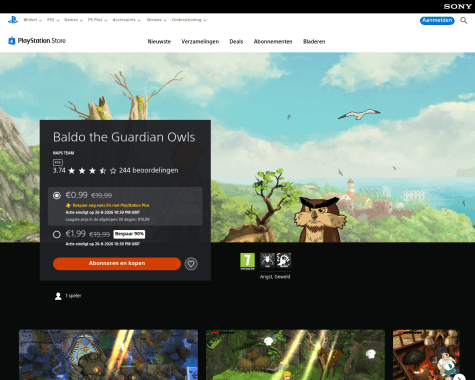Expand the PS5 dropdown menu
475x380 pixels.
click(53, 20)
